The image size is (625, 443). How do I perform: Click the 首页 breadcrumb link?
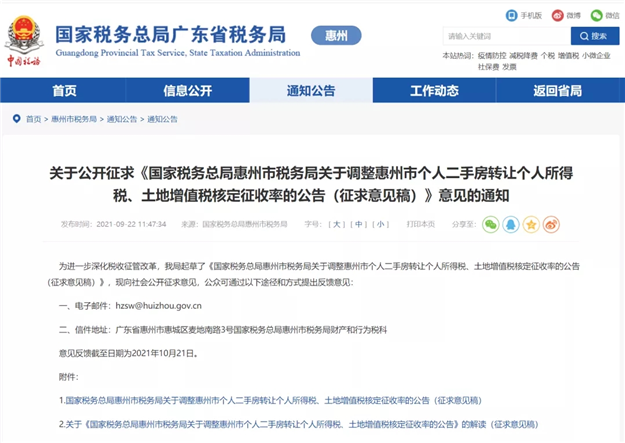click(33, 119)
